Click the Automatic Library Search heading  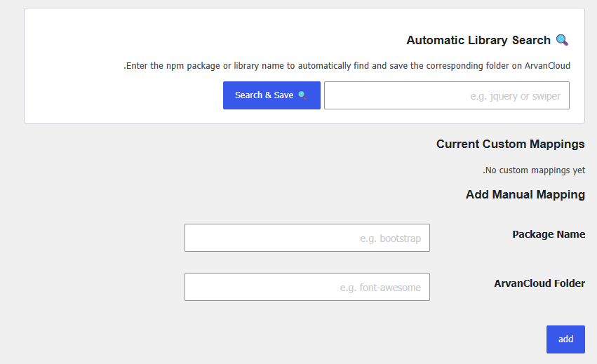tap(478, 40)
